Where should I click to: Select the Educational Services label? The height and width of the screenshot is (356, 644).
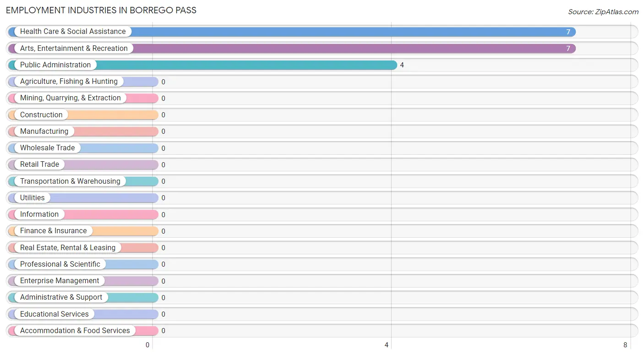pyautogui.click(x=55, y=314)
